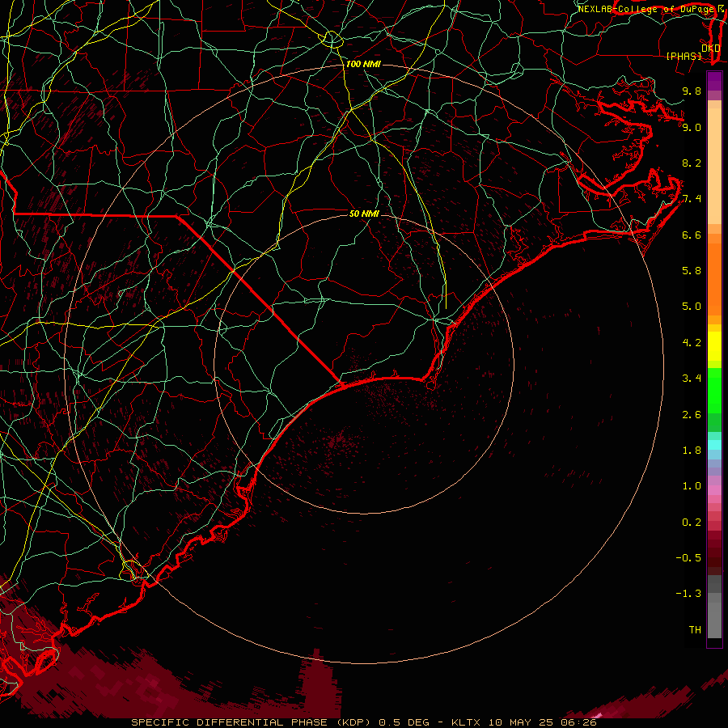Click the "100 NMI" range ring label

point(363,64)
